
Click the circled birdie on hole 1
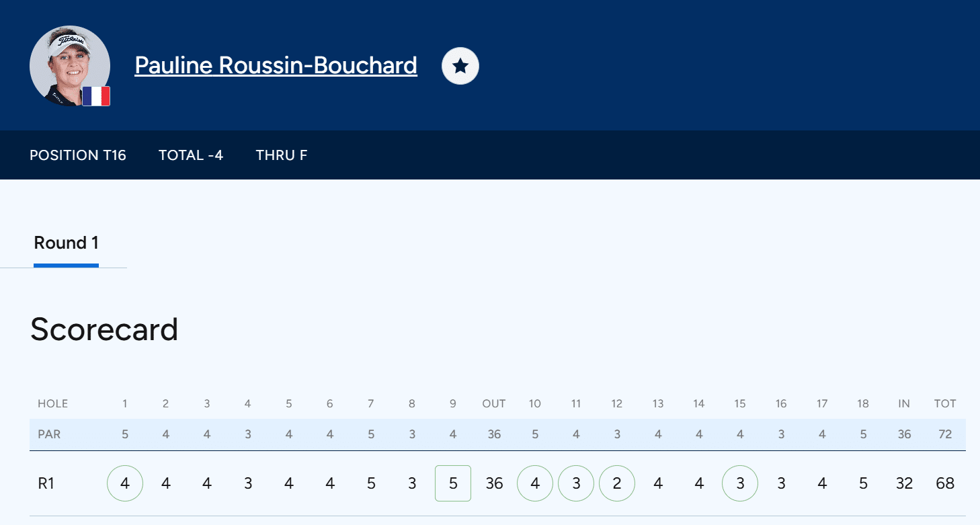(125, 483)
